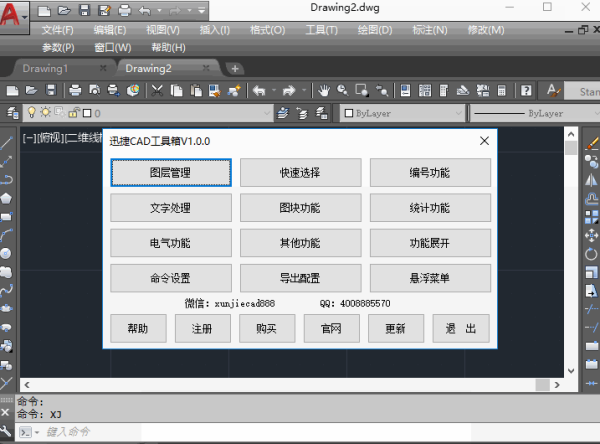Screen dimensions: 600x444
Task: Select the Spline draw tool
Action: click(x=7, y=291)
